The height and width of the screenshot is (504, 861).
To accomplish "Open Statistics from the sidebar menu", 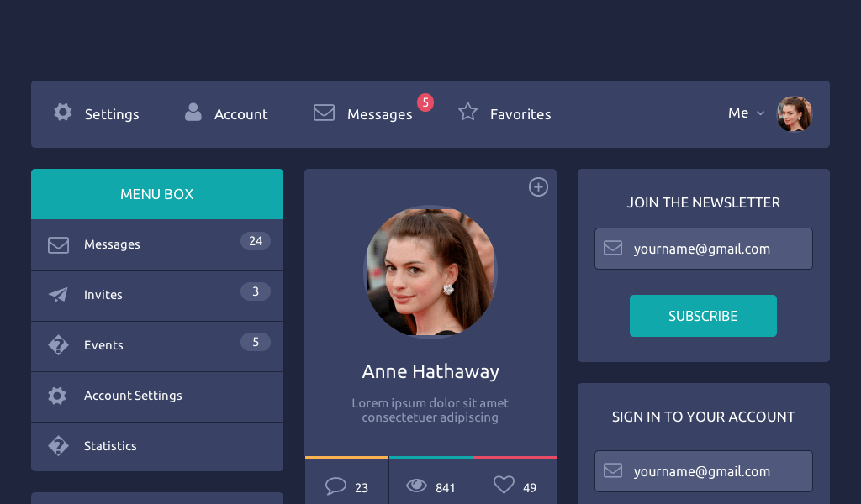I will click(x=110, y=446).
